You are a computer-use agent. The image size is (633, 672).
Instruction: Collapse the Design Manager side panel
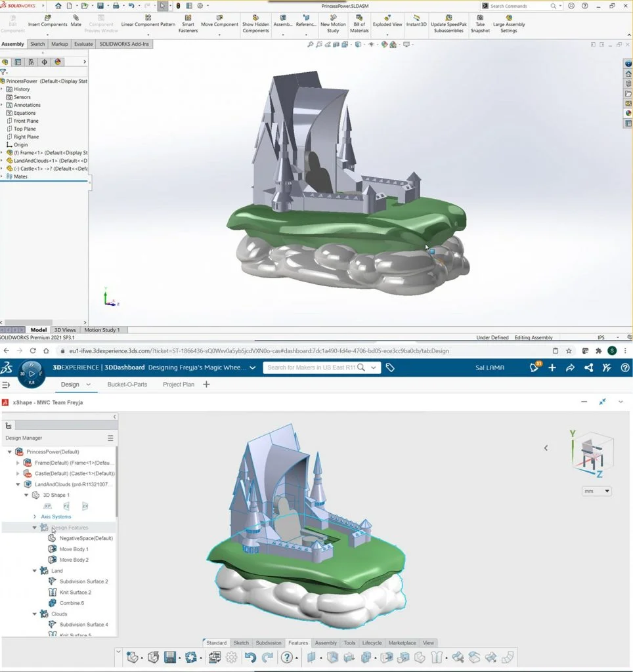tap(115, 417)
